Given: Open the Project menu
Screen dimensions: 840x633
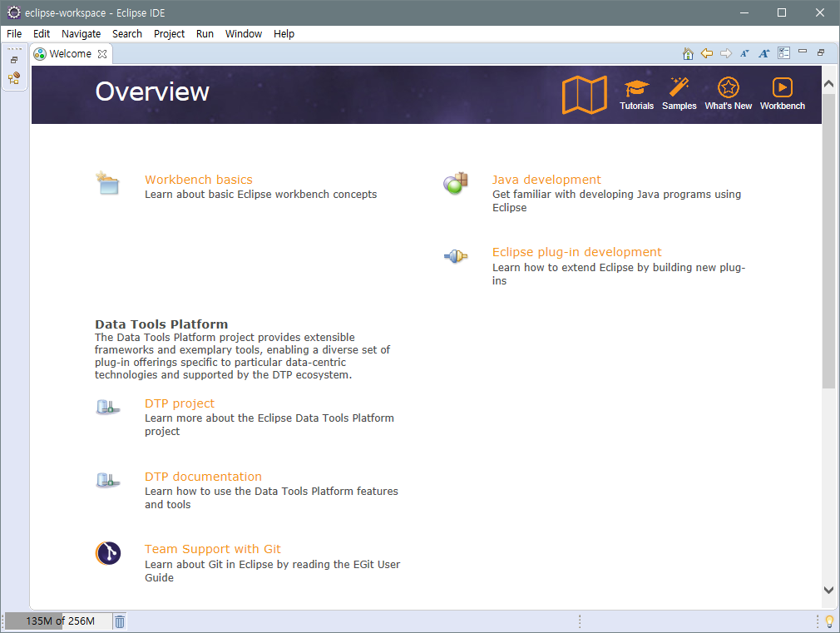Looking at the screenshot, I should coord(170,34).
